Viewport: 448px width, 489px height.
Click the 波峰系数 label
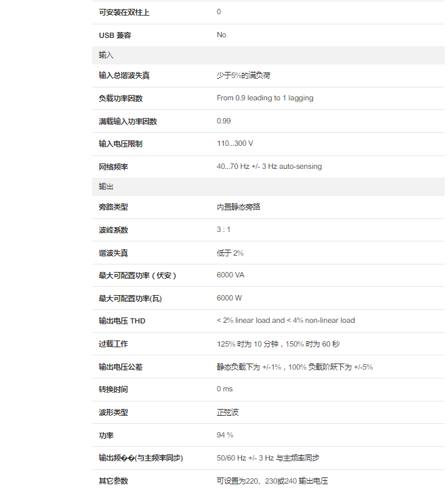coord(113,230)
